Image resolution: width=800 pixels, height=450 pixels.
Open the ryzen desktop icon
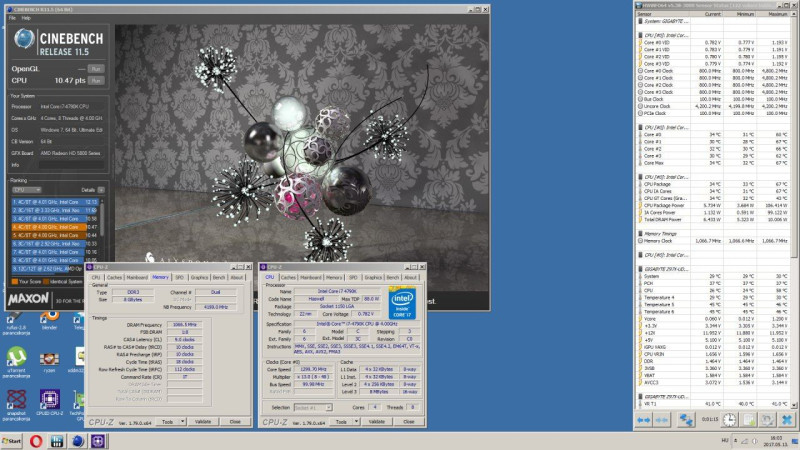point(49,362)
